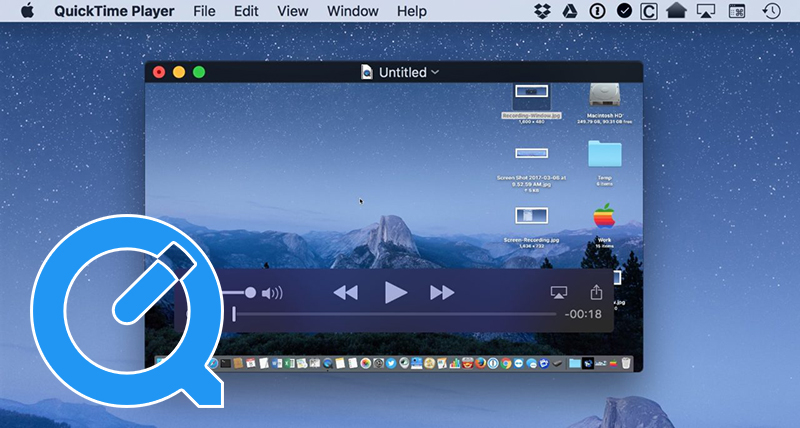Screen dimensions: 800x428
Task: Open the AirPlay display menu bar icon
Action: click(706, 11)
